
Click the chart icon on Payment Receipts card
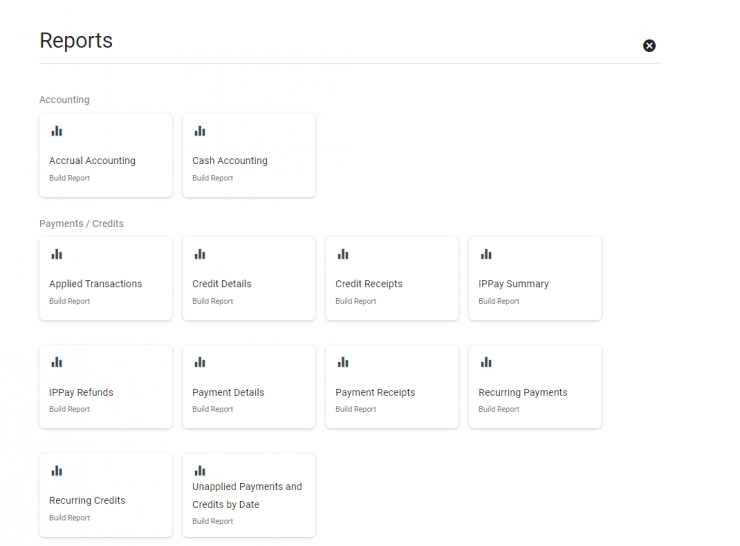(x=343, y=362)
